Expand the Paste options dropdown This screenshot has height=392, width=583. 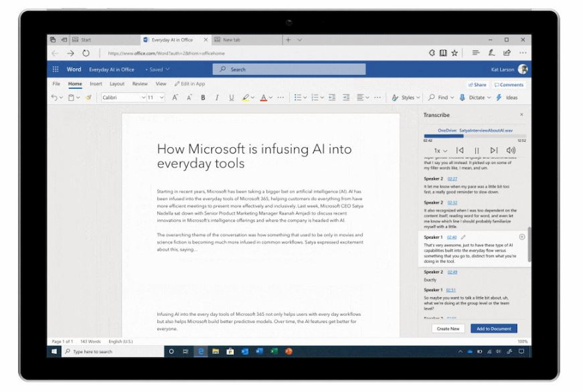pos(78,97)
